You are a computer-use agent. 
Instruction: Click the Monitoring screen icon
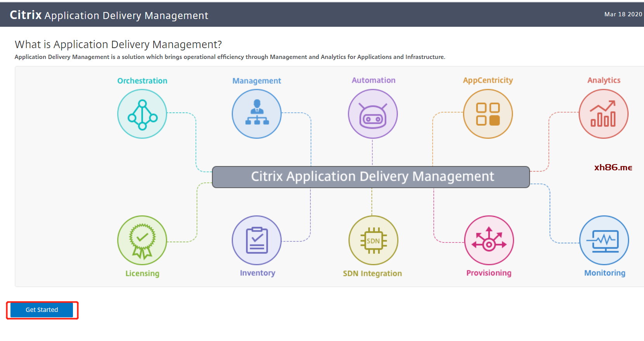604,241
